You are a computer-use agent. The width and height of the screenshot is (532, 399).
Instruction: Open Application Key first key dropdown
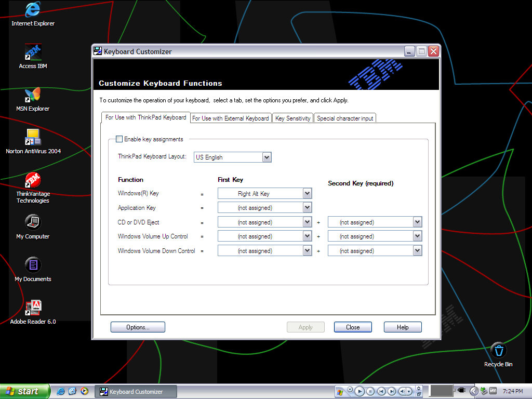coord(307,208)
